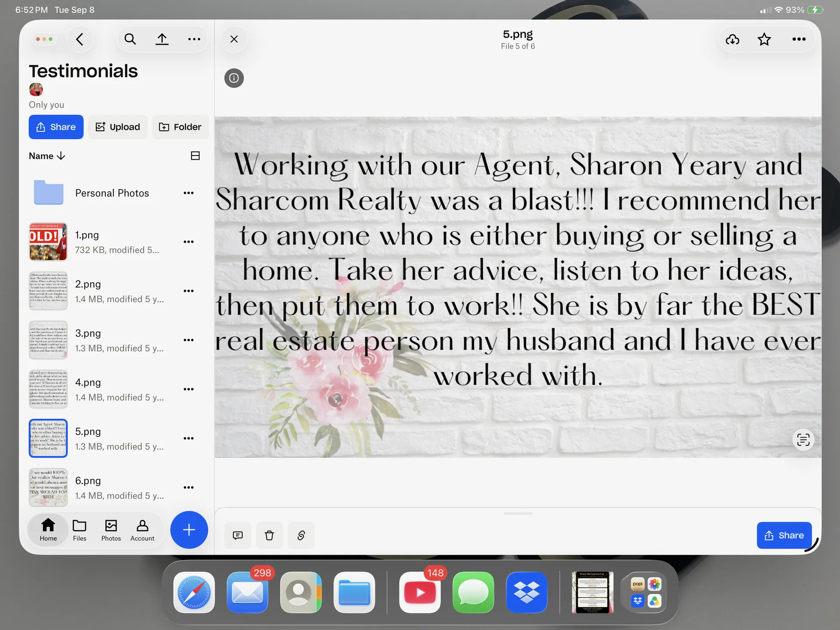Delete 5.png with trash icon

point(269,535)
